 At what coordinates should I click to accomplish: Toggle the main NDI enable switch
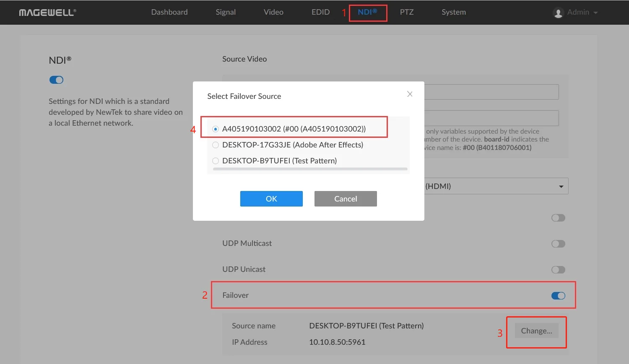[x=56, y=80]
